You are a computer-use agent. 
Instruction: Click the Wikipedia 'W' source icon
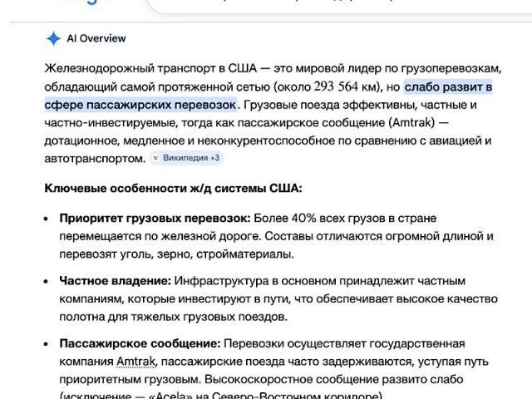pos(156,157)
